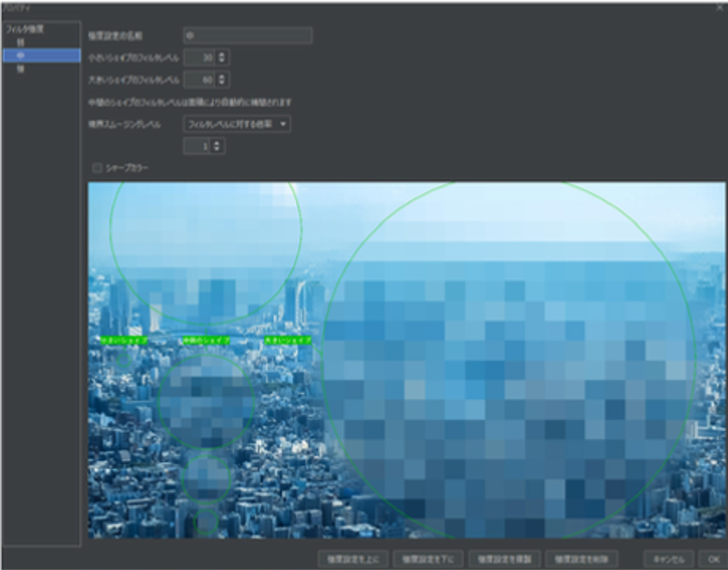This screenshot has height=570, width=728.
Task: Increase small shape filter level
Action: 222,54
